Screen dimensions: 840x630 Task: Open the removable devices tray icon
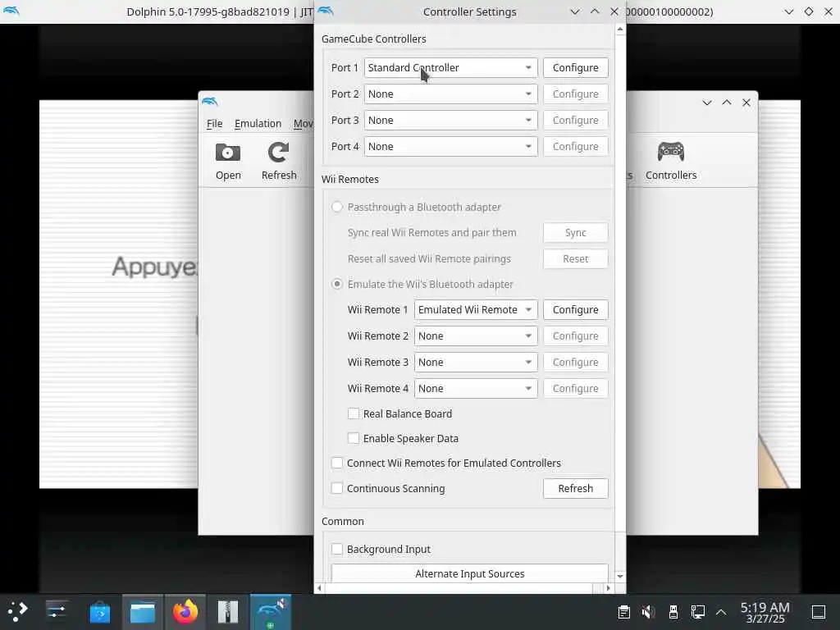673,612
